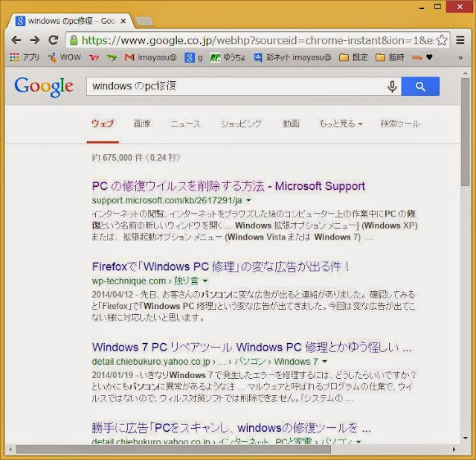Expand arrow beside wp-technique.com URL

point(205,281)
